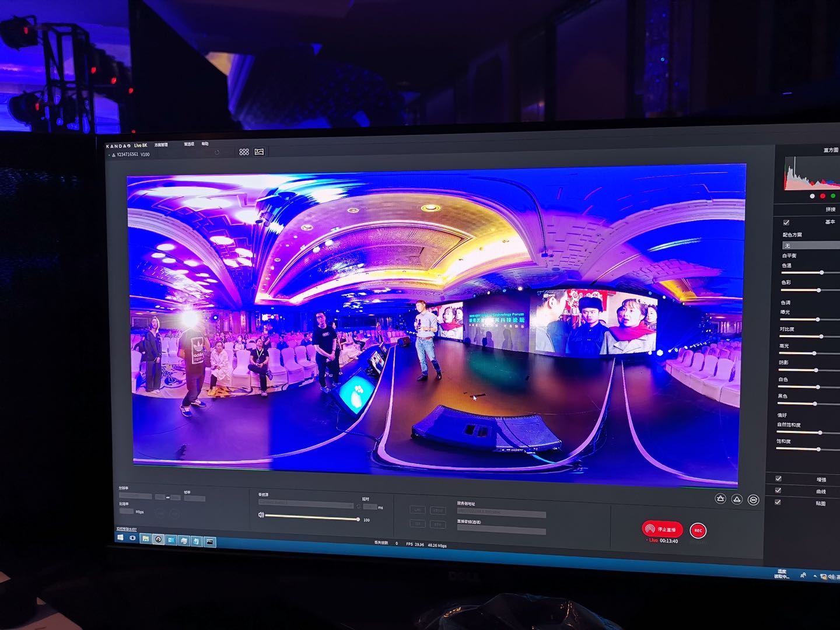Switch to the panorama picture view icon
The image size is (840, 630).
click(x=259, y=152)
